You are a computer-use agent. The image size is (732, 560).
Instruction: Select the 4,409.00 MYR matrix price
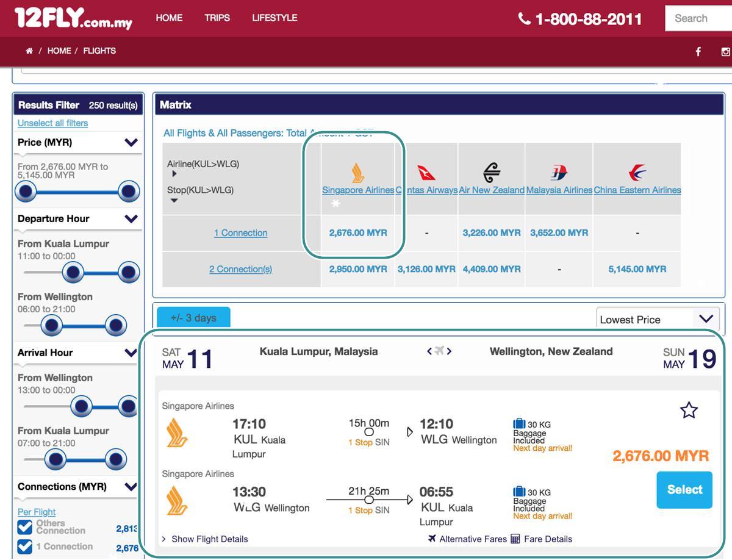pyautogui.click(x=492, y=269)
